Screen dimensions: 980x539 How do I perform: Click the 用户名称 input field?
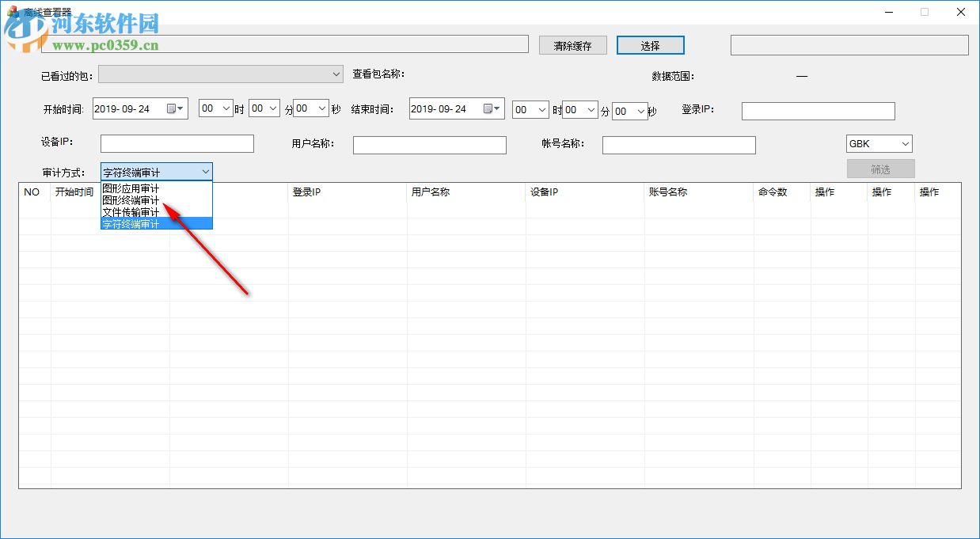click(x=430, y=145)
